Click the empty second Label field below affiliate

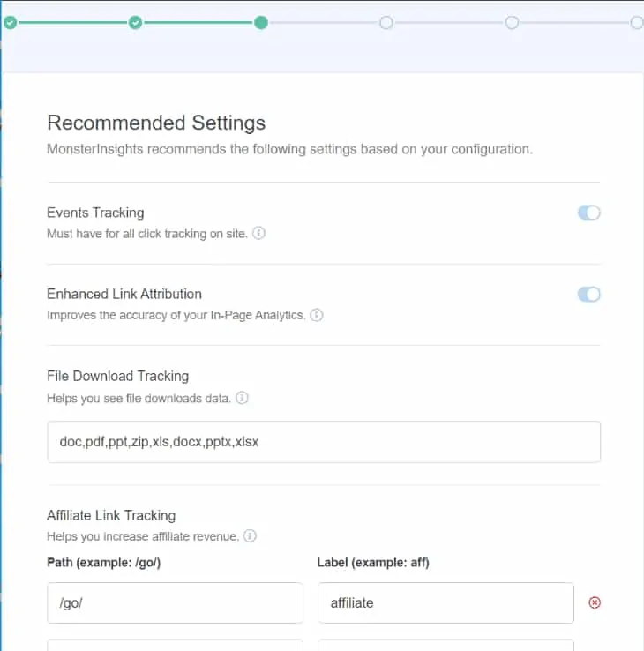click(446, 646)
